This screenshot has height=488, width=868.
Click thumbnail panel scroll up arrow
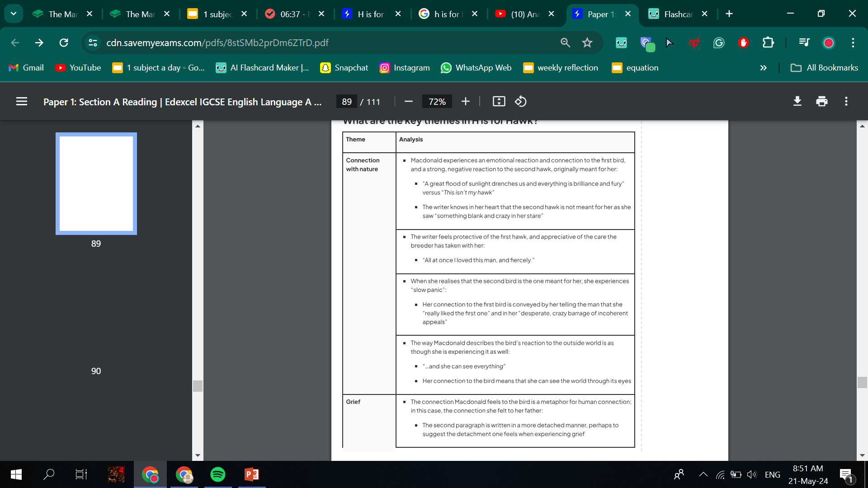[x=198, y=126]
